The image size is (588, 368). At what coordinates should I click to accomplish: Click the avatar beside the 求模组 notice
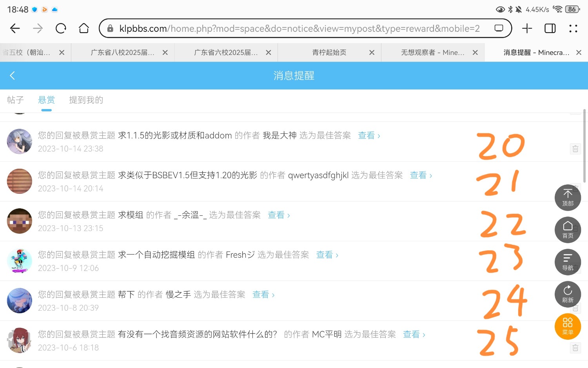(20, 221)
